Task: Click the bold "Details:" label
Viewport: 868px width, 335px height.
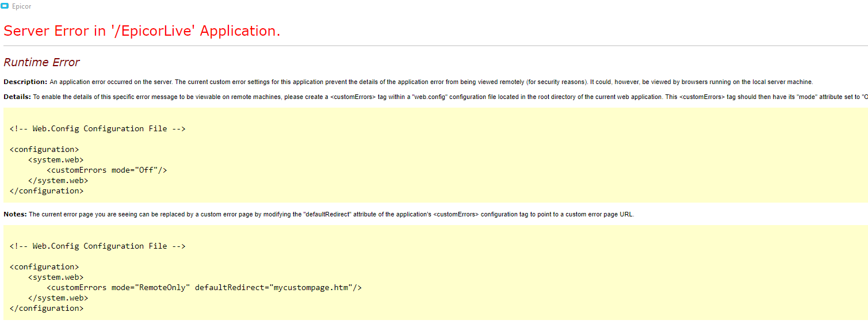Action: pos(17,97)
